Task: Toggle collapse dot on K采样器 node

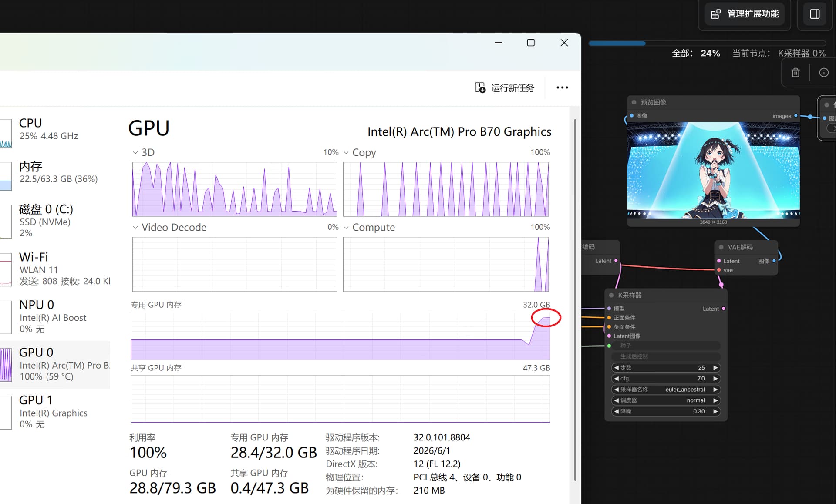Action: [x=611, y=295]
